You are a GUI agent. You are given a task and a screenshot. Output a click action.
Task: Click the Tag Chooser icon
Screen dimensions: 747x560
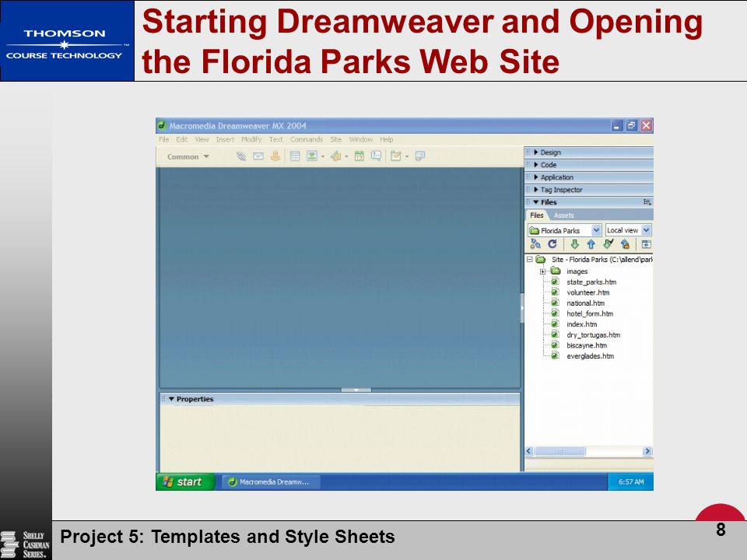click(419, 156)
